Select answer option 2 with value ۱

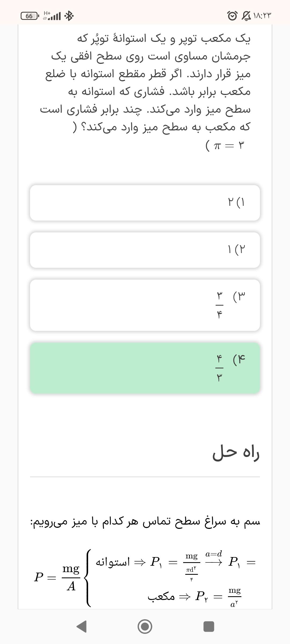tap(145, 250)
